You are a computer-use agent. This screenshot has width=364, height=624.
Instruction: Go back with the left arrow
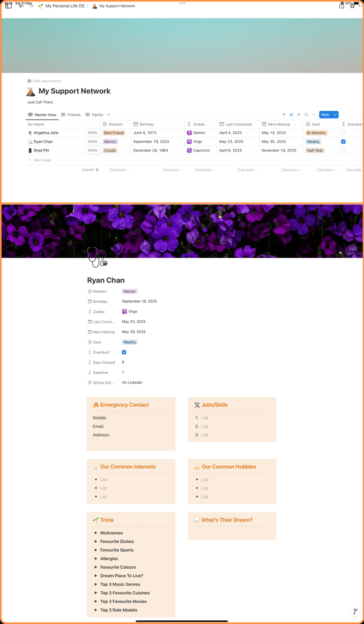click(21, 6)
